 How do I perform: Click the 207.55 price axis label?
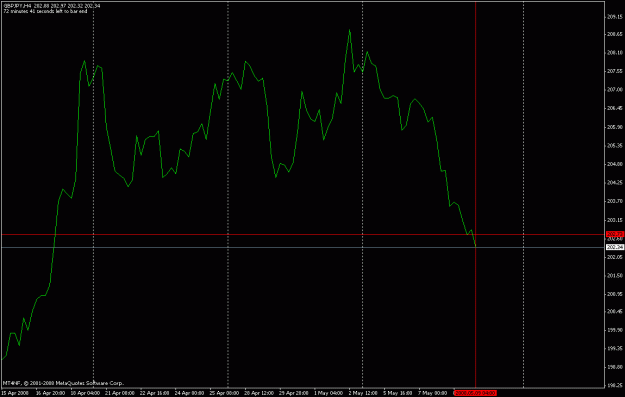click(x=615, y=71)
